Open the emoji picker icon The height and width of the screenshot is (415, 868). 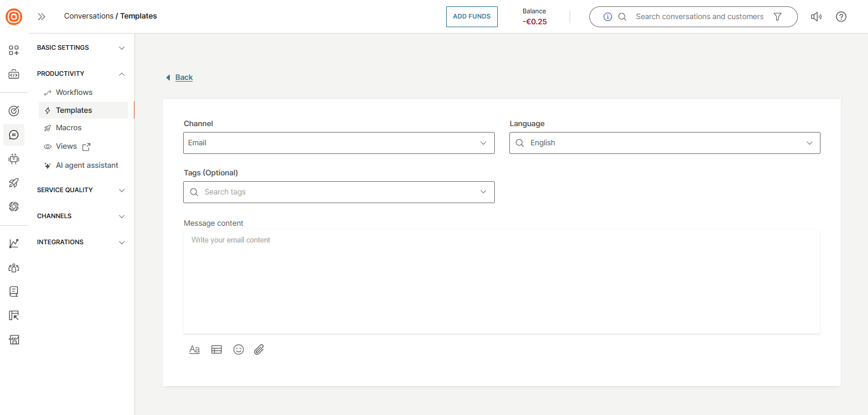(239, 350)
